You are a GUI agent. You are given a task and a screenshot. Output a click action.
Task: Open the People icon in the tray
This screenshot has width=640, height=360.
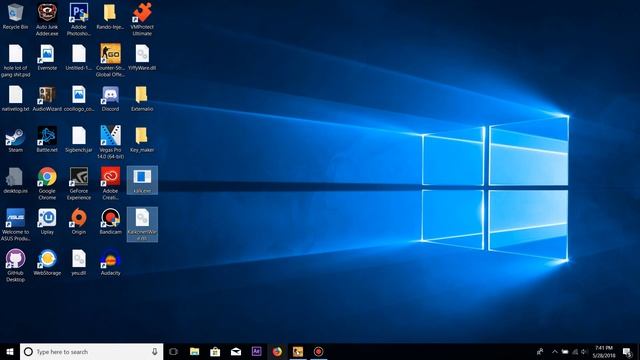click(x=540, y=351)
